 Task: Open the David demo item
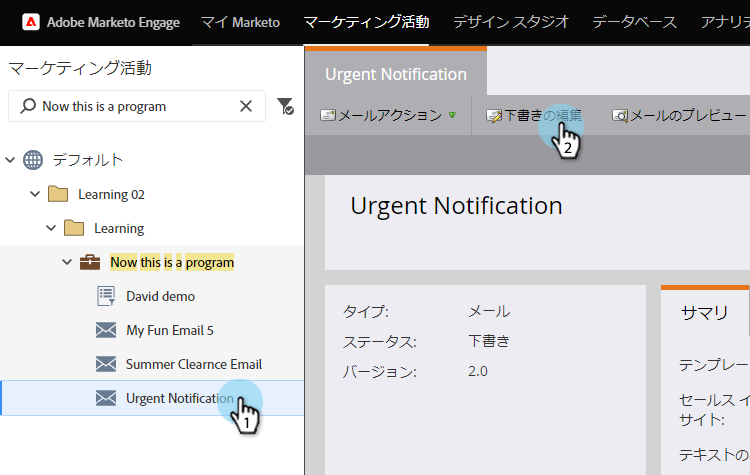pyautogui.click(x=161, y=296)
